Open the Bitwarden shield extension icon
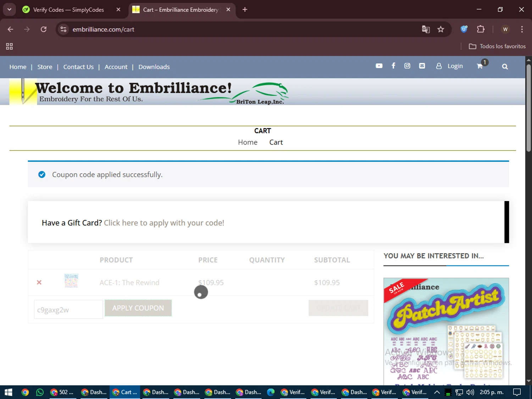The width and height of the screenshot is (532, 399). coord(464,29)
